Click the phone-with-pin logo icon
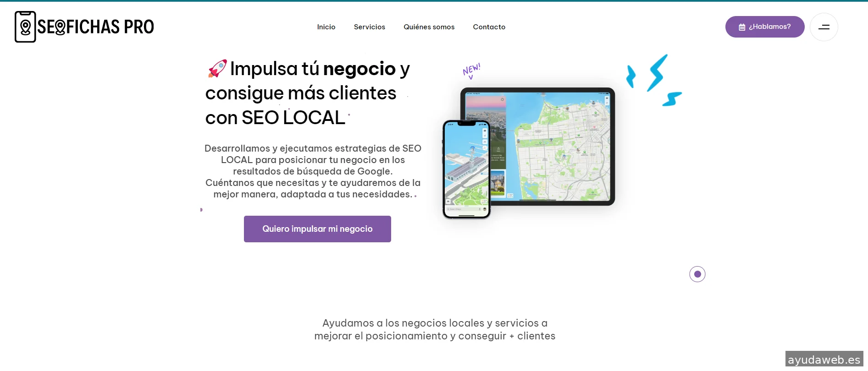868x371 pixels. coord(25,27)
